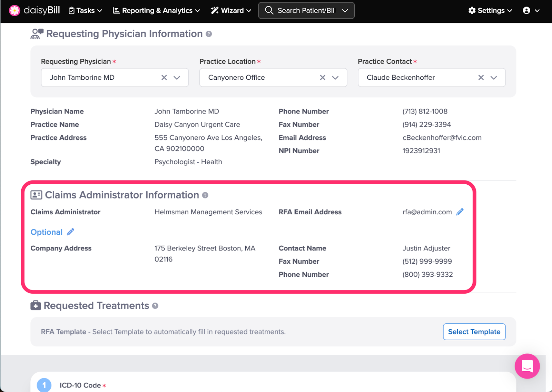Click the Tasks clipboard icon
Image resolution: width=552 pixels, height=392 pixels.
71,11
